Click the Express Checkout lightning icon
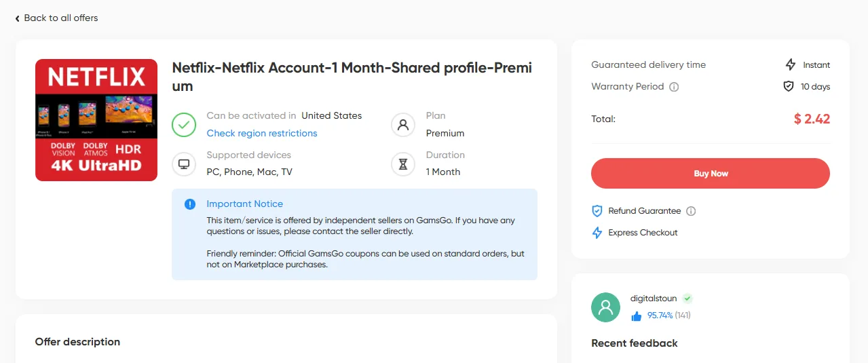 pyautogui.click(x=597, y=233)
